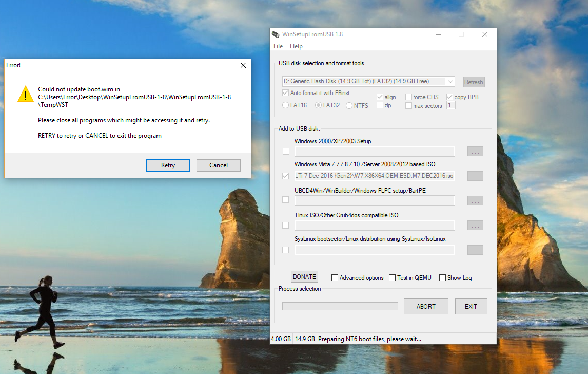Viewport: 588px width, 374px height.
Task: Click the process progress bar
Action: (340, 306)
